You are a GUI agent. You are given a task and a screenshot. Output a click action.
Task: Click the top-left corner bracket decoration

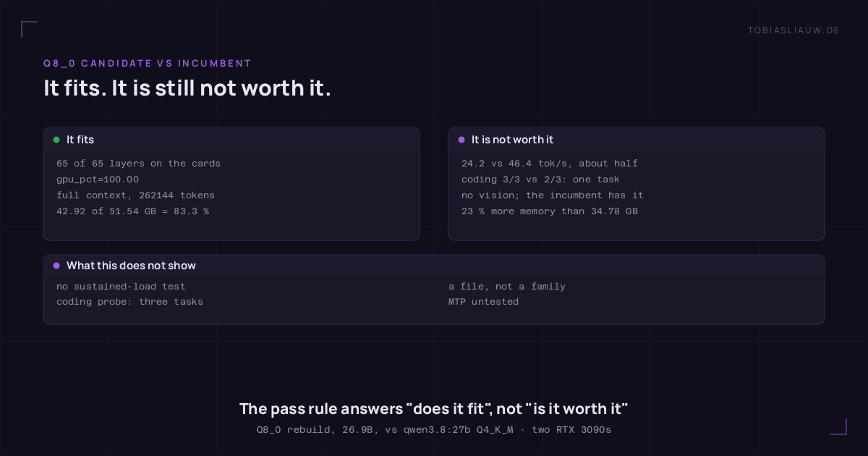[29, 30]
